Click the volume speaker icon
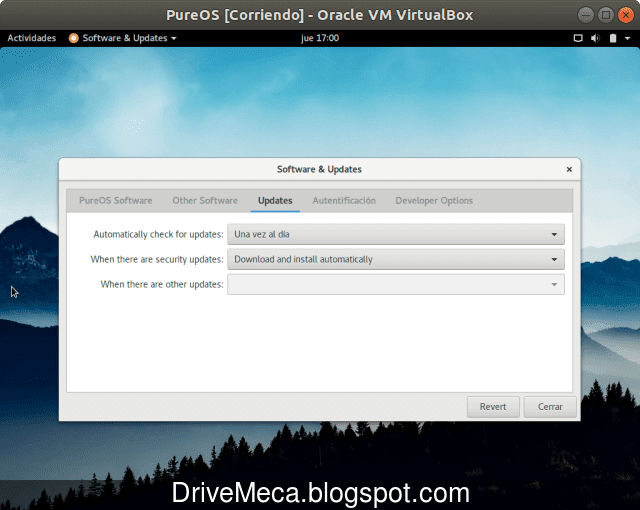The image size is (640, 510). pos(596,38)
